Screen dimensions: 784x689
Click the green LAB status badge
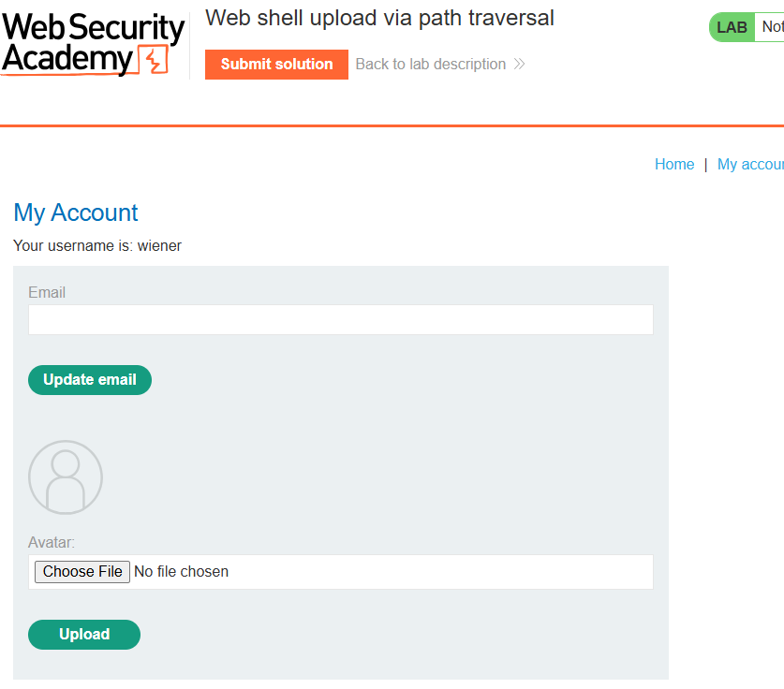[732, 27]
